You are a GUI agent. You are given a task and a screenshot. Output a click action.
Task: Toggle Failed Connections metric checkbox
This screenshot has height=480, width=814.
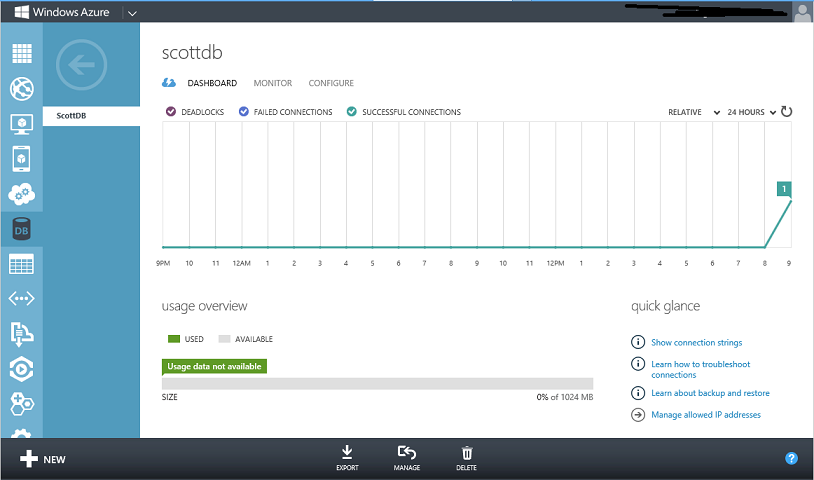click(x=243, y=112)
